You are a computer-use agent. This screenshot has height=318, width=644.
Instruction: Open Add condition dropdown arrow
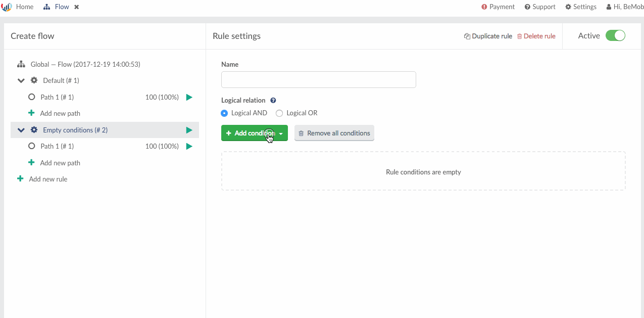coord(281,133)
